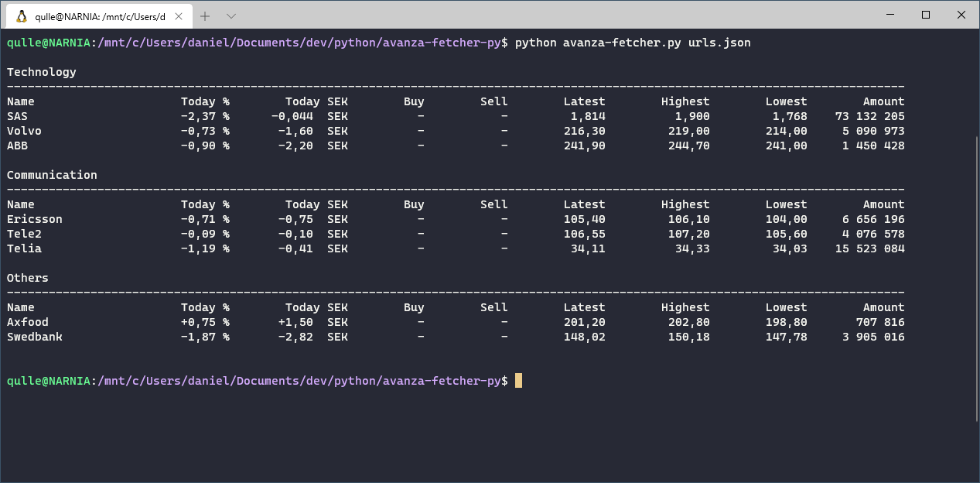Open the new-tab profile dropdown

coord(231,15)
